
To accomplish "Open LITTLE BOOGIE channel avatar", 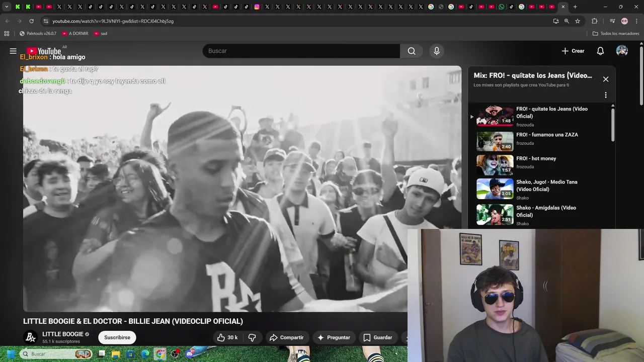I will [x=31, y=337].
